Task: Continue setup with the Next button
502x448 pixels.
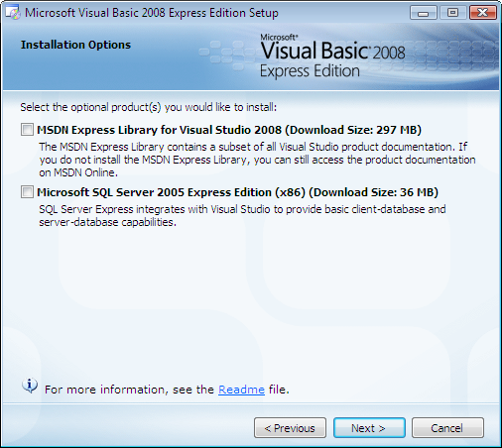Action: [x=369, y=428]
